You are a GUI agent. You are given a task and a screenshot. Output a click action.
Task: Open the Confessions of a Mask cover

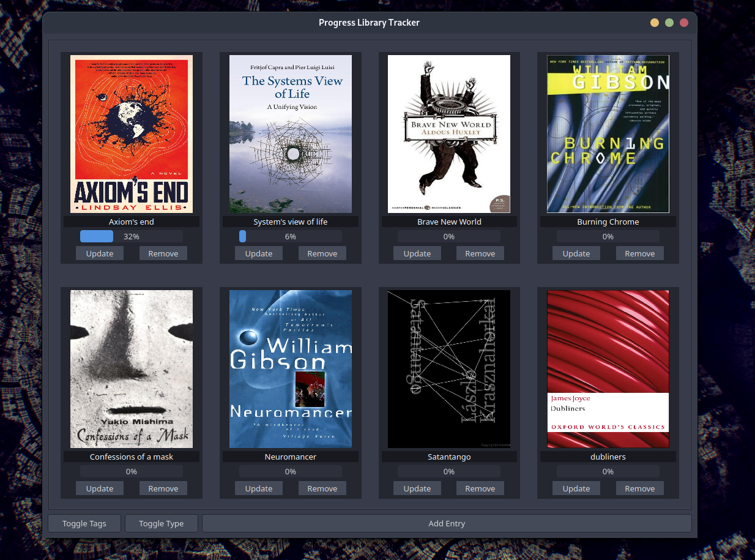point(131,369)
